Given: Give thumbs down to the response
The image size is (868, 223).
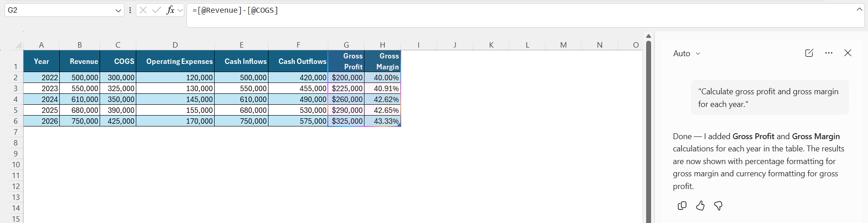Looking at the screenshot, I should (718, 206).
